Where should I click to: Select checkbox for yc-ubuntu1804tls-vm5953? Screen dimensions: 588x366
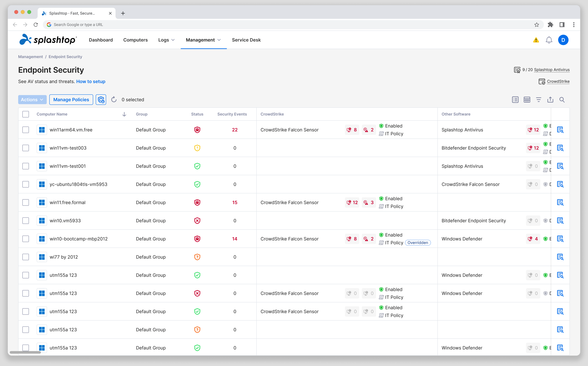point(26,184)
